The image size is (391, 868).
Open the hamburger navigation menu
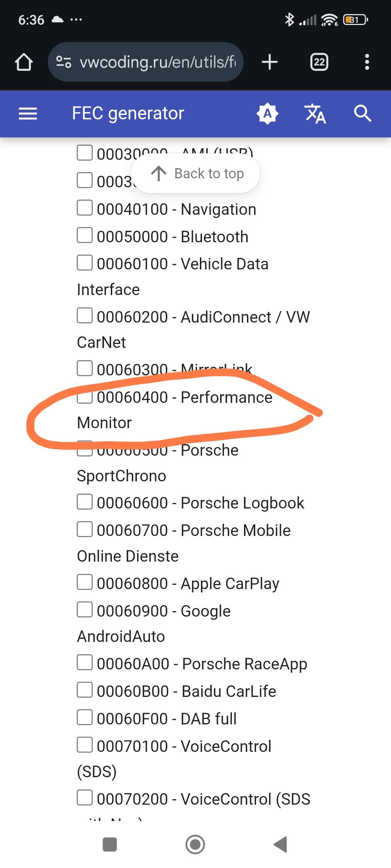28,114
